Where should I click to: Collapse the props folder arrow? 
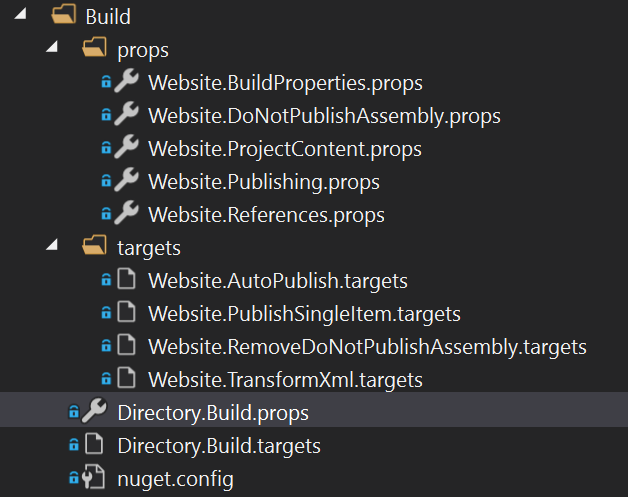pyautogui.click(x=53, y=50)
